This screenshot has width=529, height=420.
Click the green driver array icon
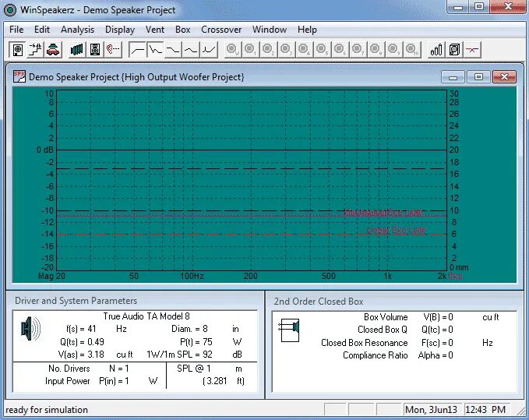click(77, 50)
